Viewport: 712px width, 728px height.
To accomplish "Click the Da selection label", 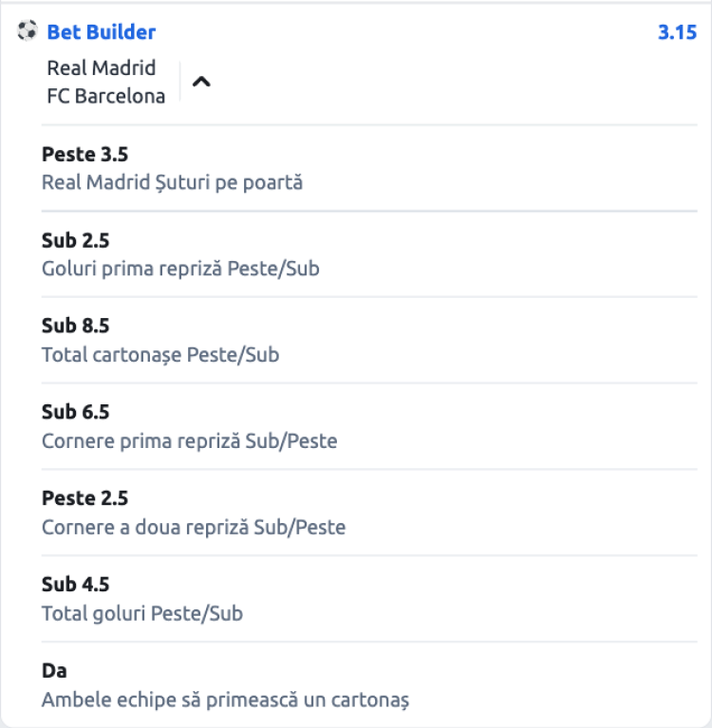I will click(x=54, y=671).
